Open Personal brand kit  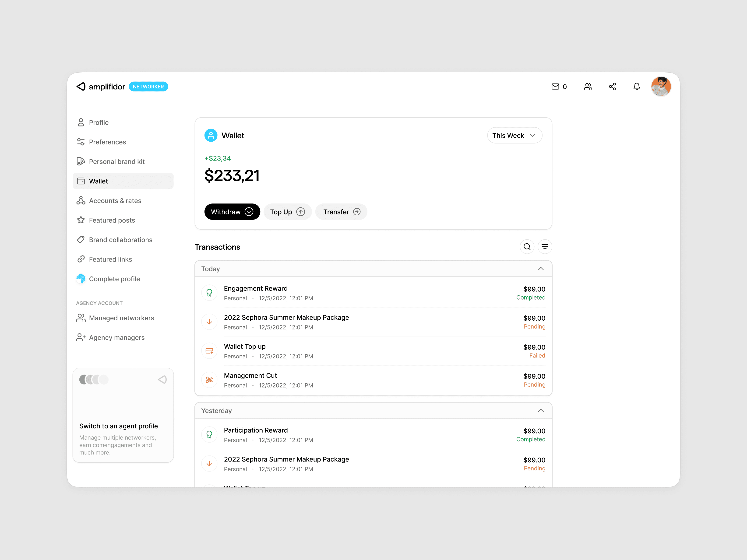click(123, 162)
